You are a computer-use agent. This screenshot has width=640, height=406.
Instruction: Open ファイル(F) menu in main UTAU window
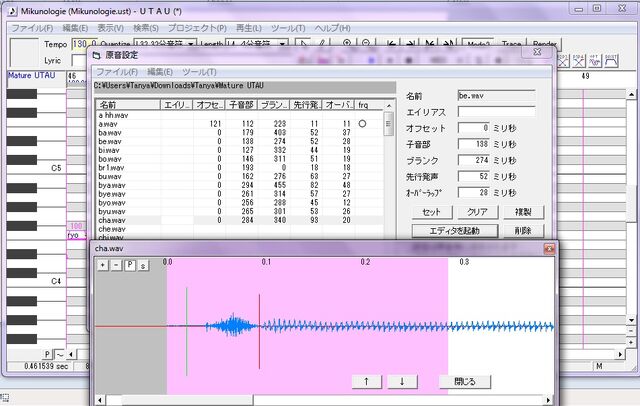click(x=32, y=28)
